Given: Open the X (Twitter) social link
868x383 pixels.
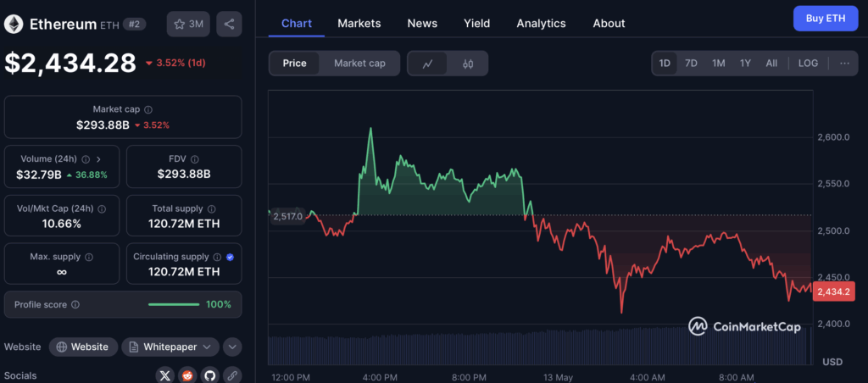Looking at the screenshot, I should pyautogui.click(x=165, y=376).
